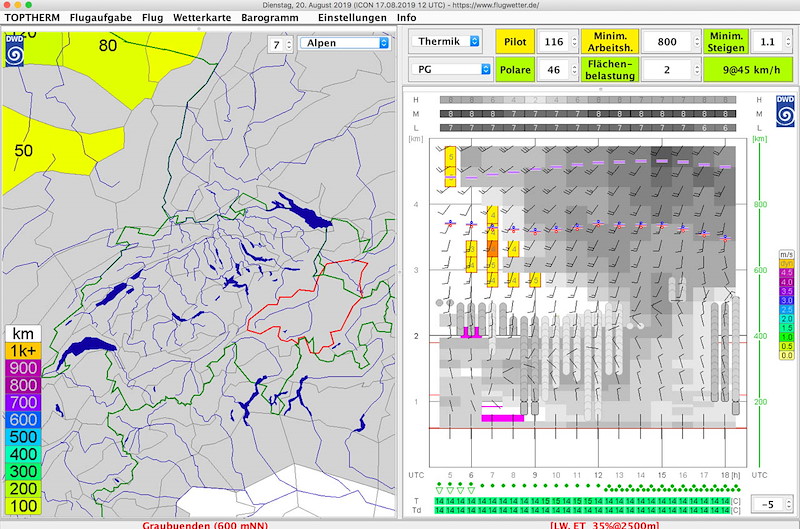Image resolution: width=800 pixels, height=529 pixels.
Task: Click the 1.0 m/s legend swatch
Action: pyautogui.click(x=786, y=337)
